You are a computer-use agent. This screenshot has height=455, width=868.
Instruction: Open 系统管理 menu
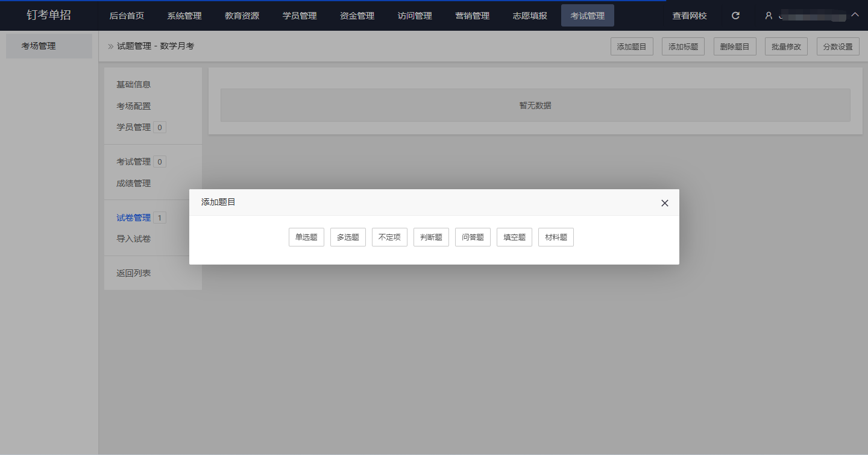[184, 16]
